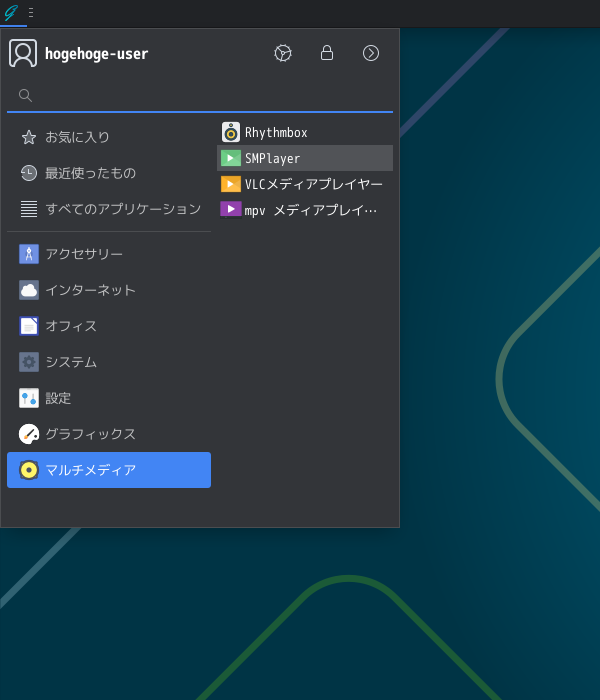Open the アクセサリー category
Image resolution: width=600 pixels, height=700 pixels.
point(109,254)
